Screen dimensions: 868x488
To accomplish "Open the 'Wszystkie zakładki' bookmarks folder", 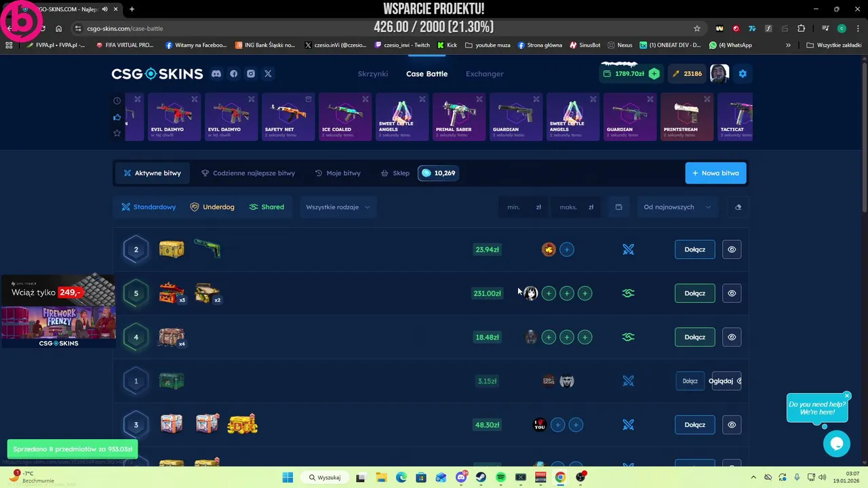I will pyautogui.click(x=834, y=45).
